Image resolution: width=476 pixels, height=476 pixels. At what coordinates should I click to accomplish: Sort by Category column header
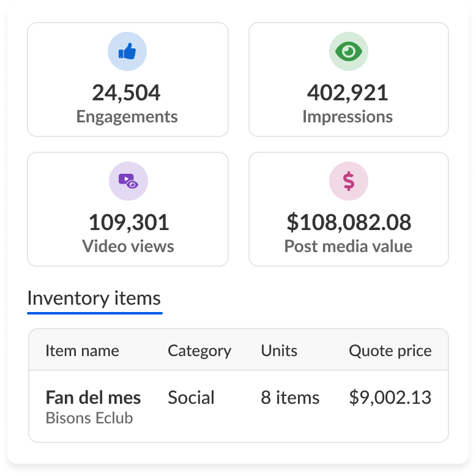(x=199, y=351)
